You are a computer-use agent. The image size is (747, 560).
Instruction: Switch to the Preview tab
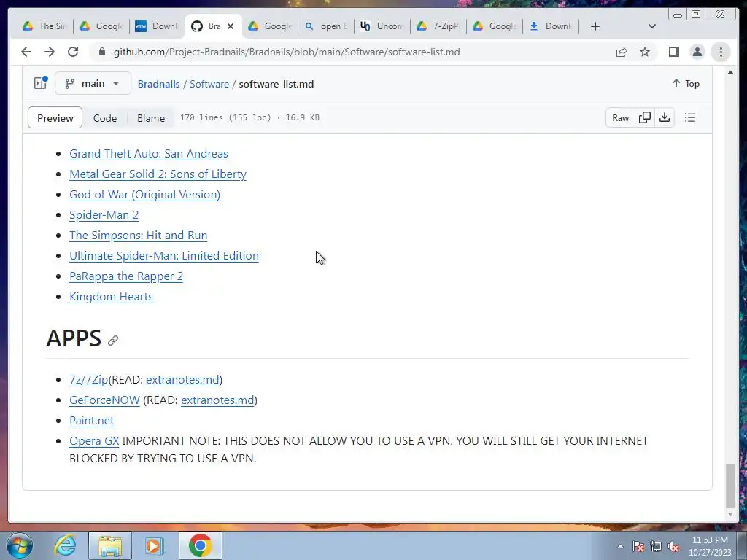(55, 118)
